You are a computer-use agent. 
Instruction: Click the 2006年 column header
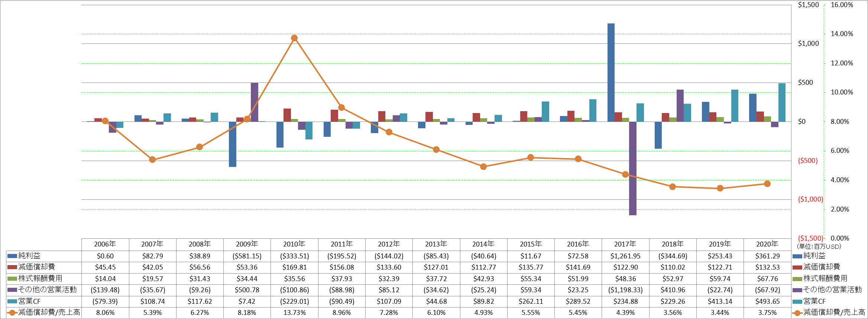[x=105, y=244]
